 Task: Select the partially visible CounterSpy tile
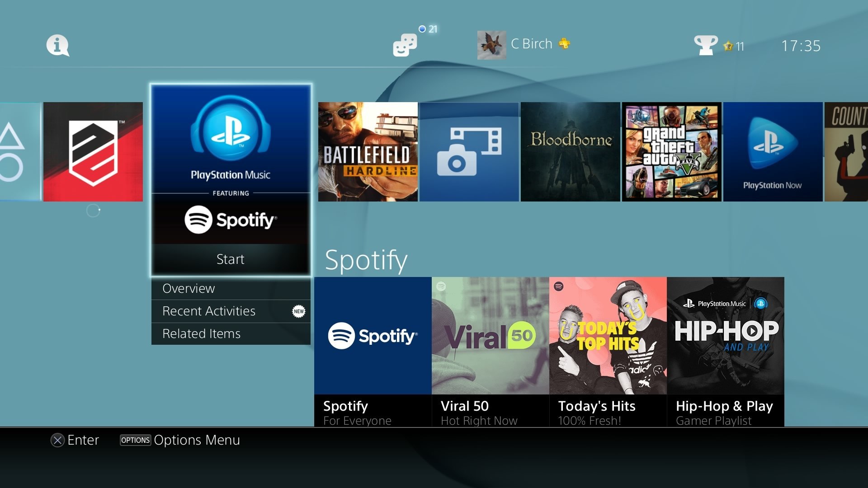tap(846, 152)
